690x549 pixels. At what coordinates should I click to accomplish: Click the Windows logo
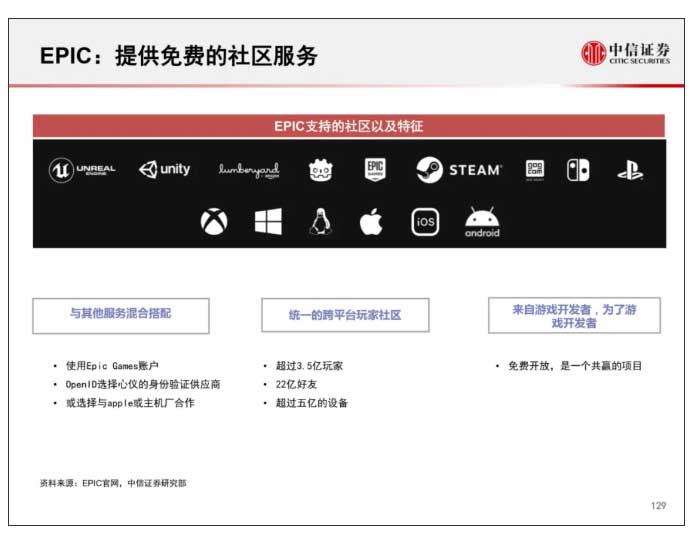click(x=268, y=221)
